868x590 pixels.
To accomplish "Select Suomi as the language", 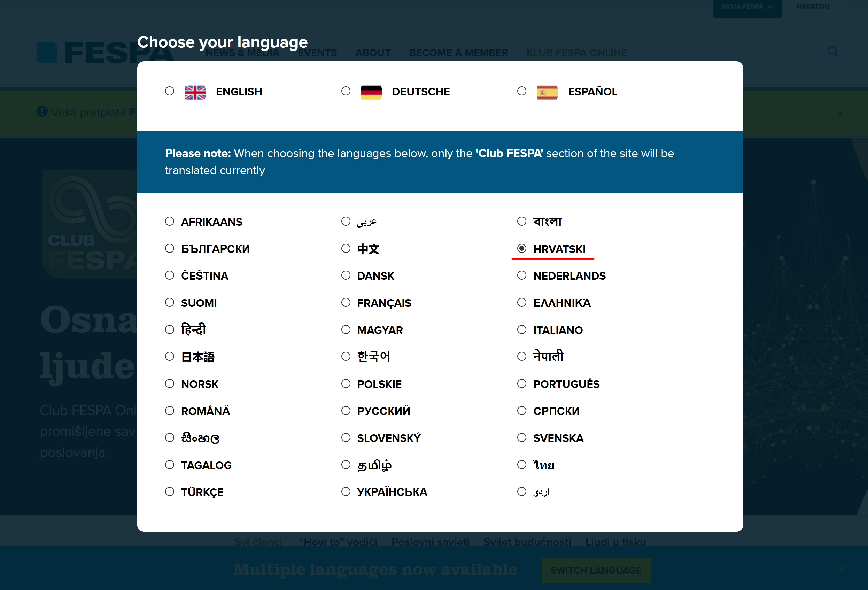I will point(170,302).
